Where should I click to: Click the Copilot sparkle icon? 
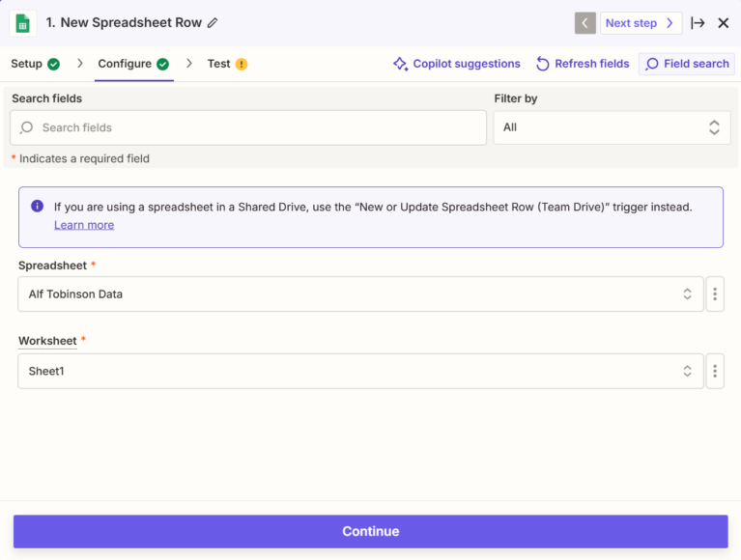click(x=401, y=64)
